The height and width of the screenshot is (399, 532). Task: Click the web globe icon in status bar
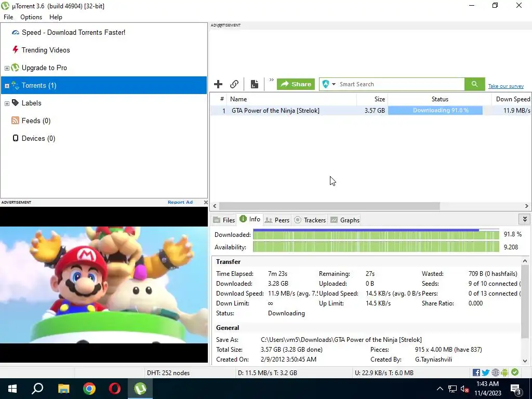point(496,373)
